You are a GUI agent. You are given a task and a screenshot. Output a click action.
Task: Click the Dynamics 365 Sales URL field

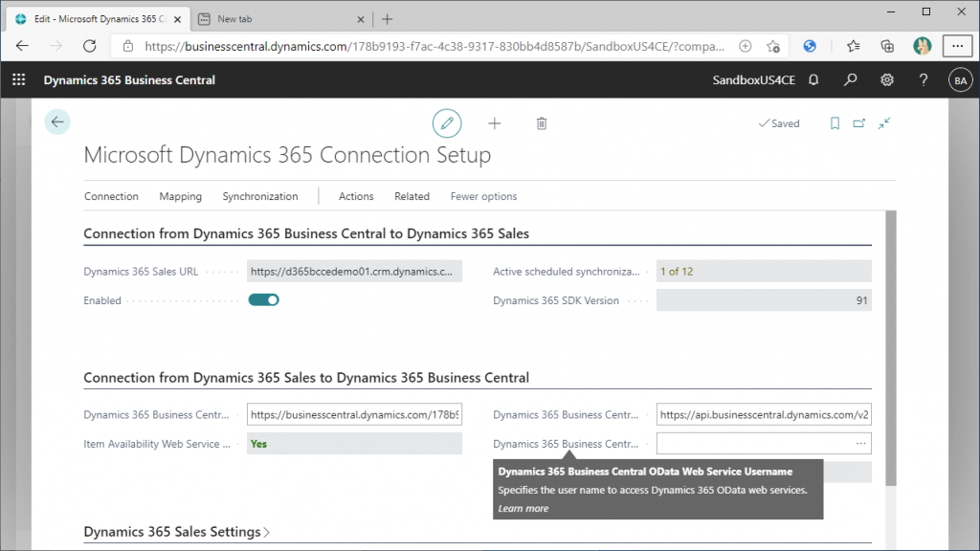pos(354,271)
